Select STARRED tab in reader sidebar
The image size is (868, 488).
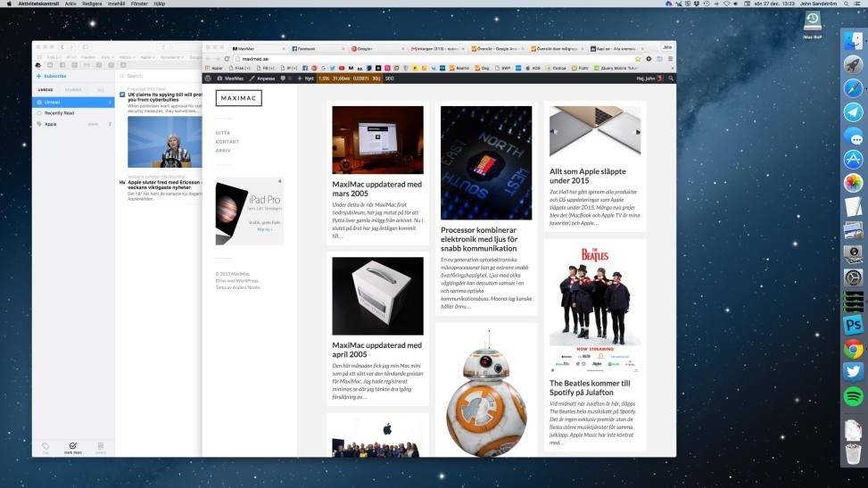tap(73, 90)
